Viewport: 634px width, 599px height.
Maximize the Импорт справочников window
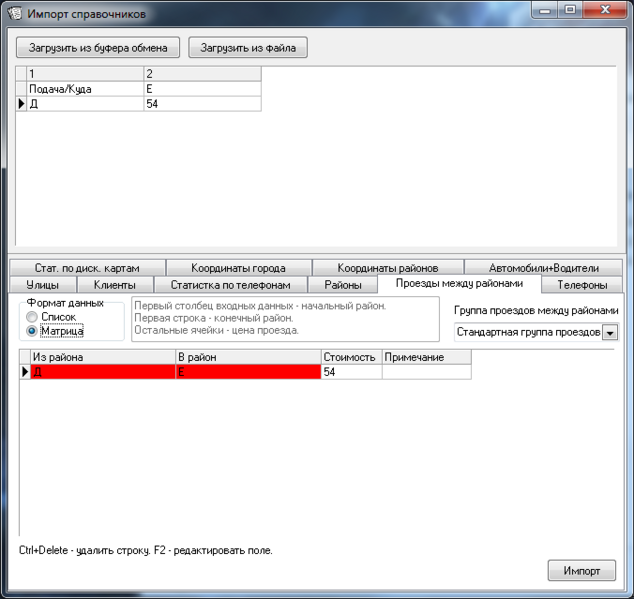[x=570, y=10]
